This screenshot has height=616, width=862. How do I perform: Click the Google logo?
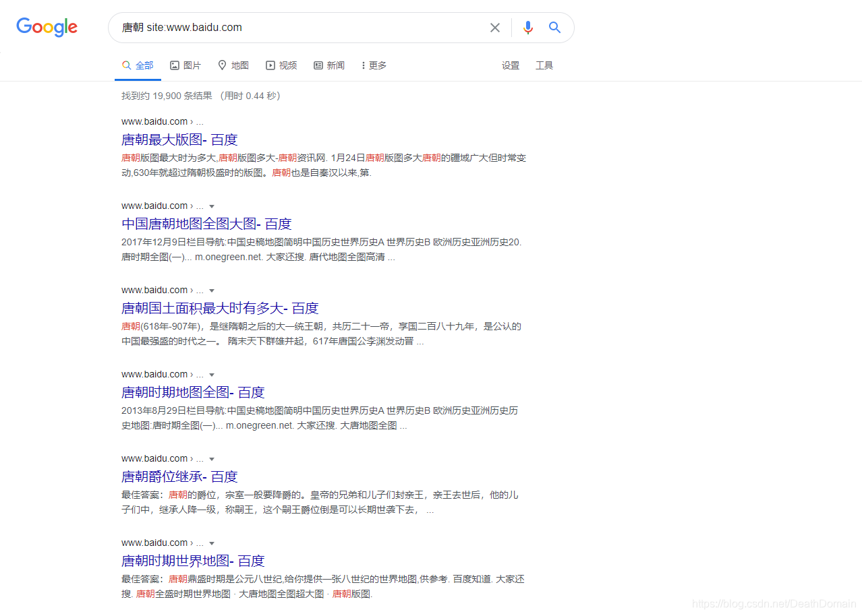(47, 27)
